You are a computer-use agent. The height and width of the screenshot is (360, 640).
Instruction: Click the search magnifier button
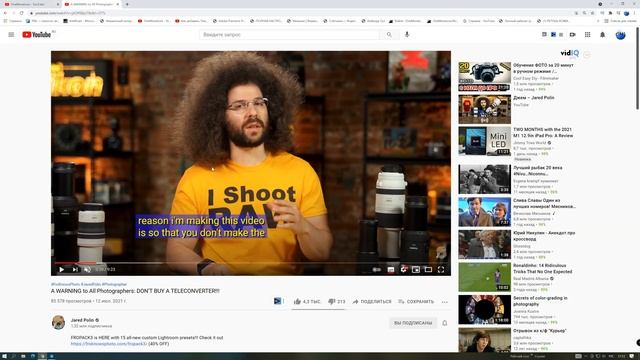click(389, 35)
